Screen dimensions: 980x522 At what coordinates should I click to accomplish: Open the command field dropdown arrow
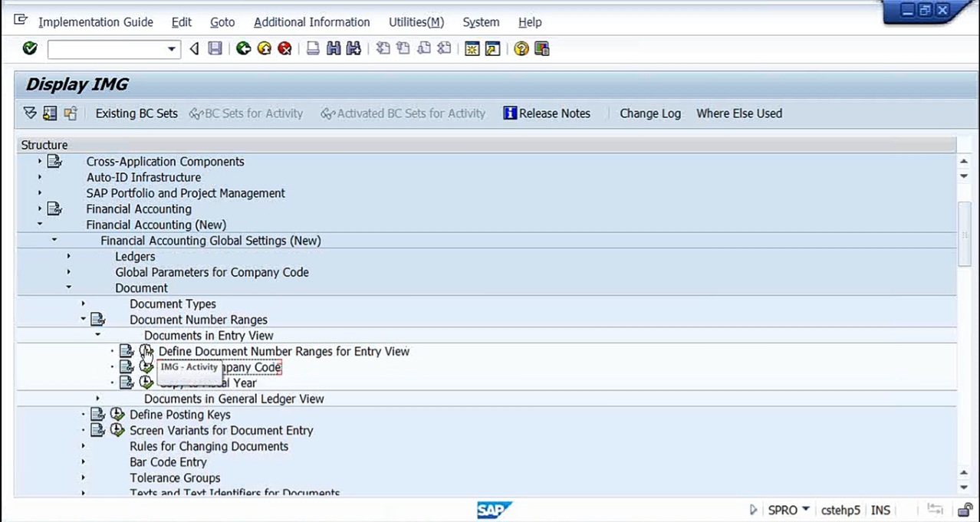(172, 49)
